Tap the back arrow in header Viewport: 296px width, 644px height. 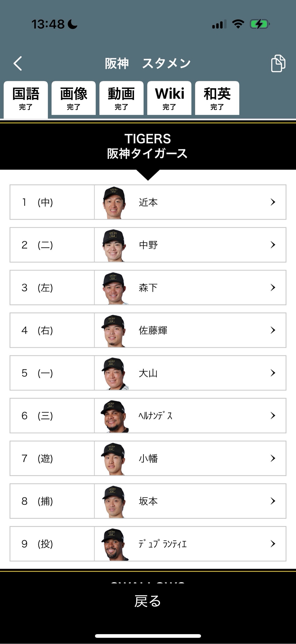(18, 64)
